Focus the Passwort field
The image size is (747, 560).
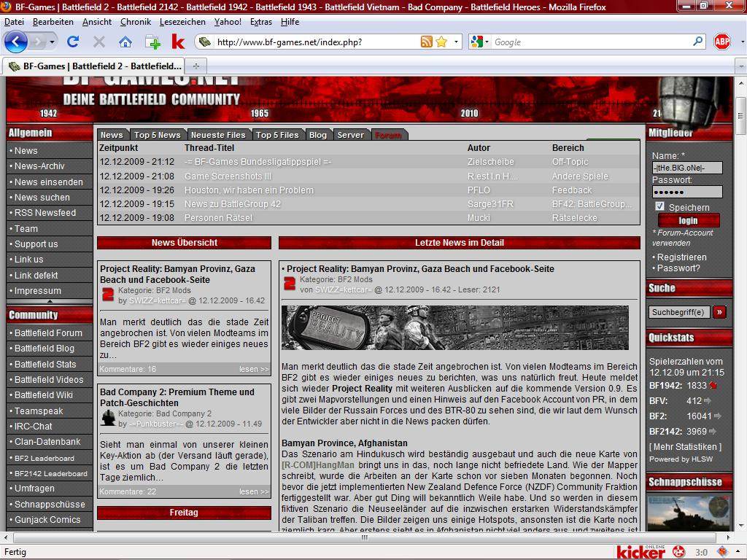(x=687, y=192)
